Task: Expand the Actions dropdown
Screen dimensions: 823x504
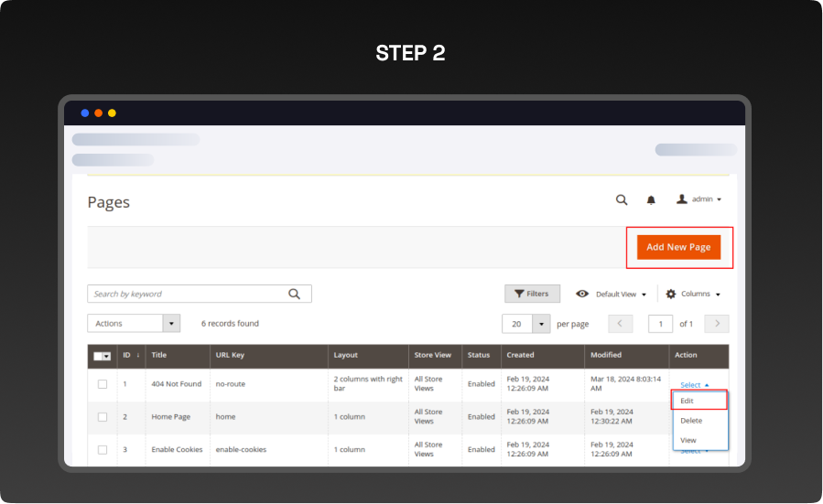Action: [171, 323]
